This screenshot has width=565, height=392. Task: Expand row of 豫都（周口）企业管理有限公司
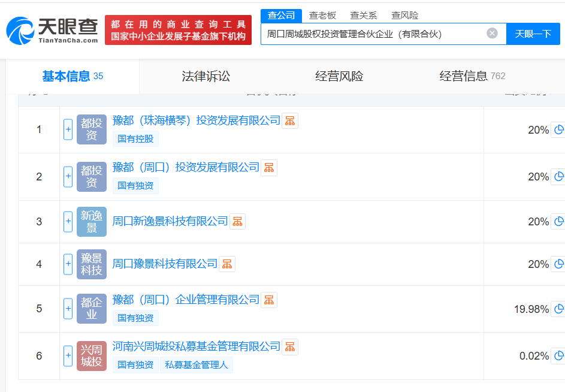(x=68, y=309)
